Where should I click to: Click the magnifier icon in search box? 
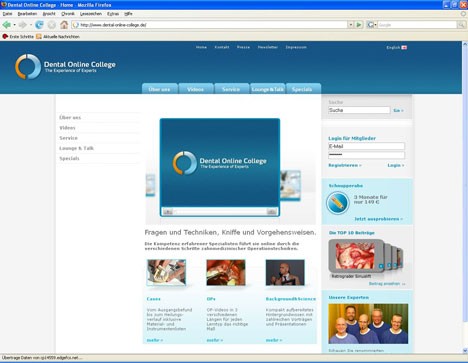[x=461, y=25]
